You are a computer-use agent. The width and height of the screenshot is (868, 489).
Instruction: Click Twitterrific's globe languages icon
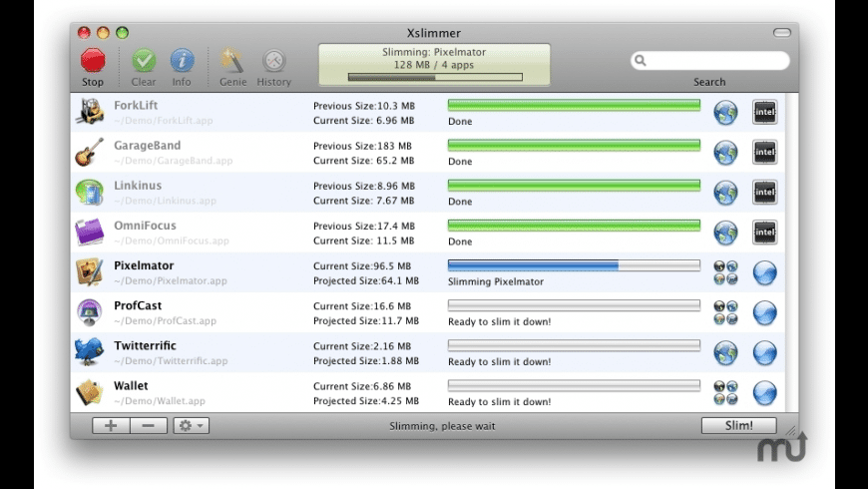tap(725, 352)
